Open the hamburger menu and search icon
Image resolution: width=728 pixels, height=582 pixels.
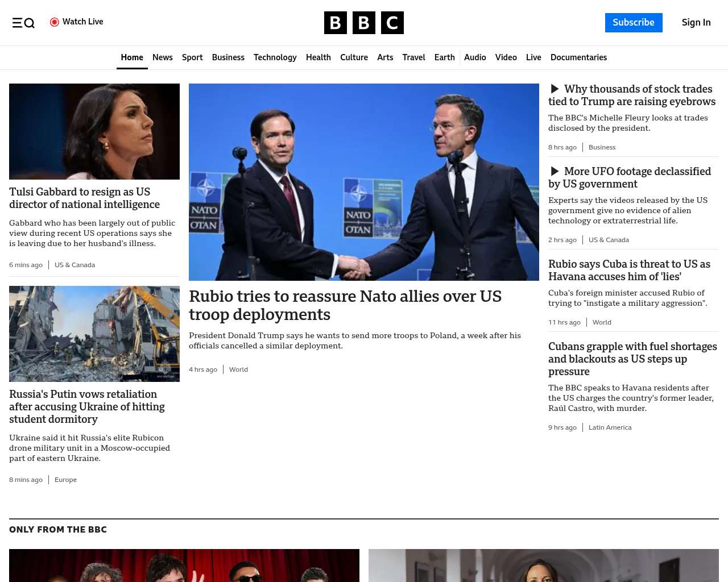coord(23,23)
